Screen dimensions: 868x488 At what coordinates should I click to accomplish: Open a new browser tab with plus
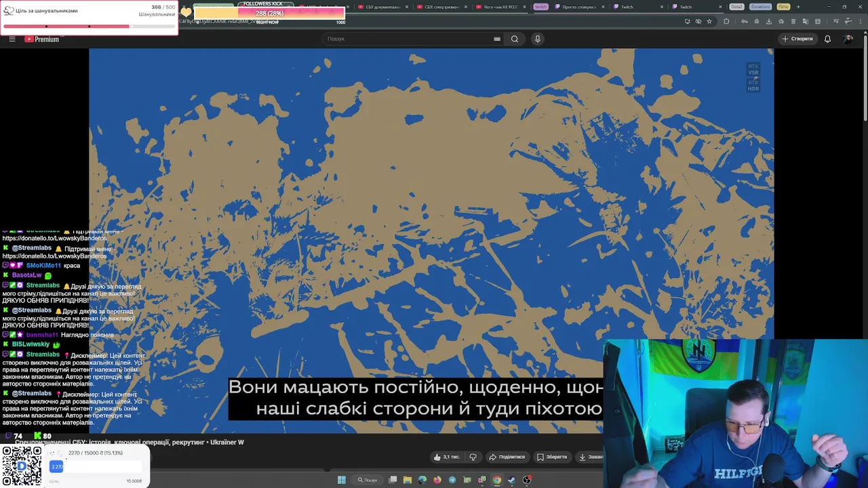(x=798, y=7)
